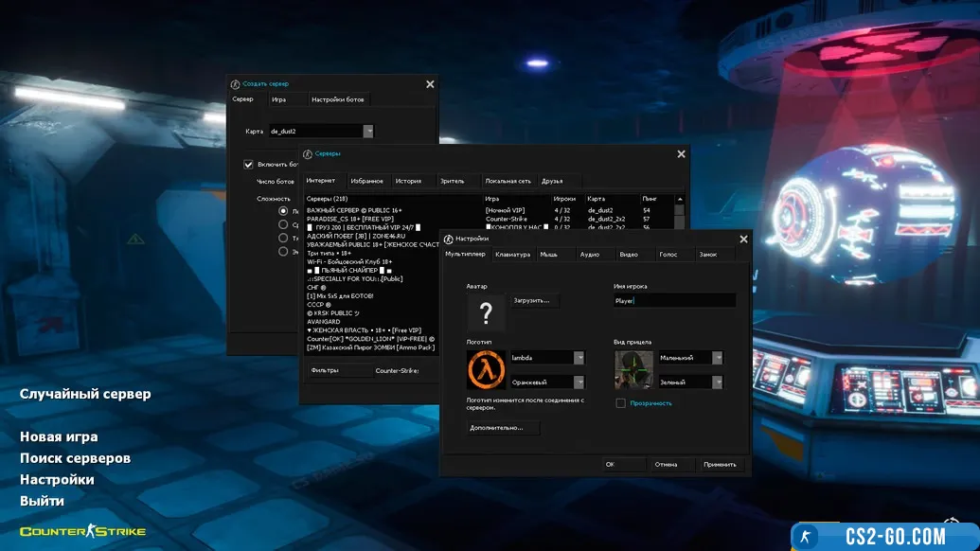Click the avatar question mark image
The image size is (980, 551).
coord(486,311)
